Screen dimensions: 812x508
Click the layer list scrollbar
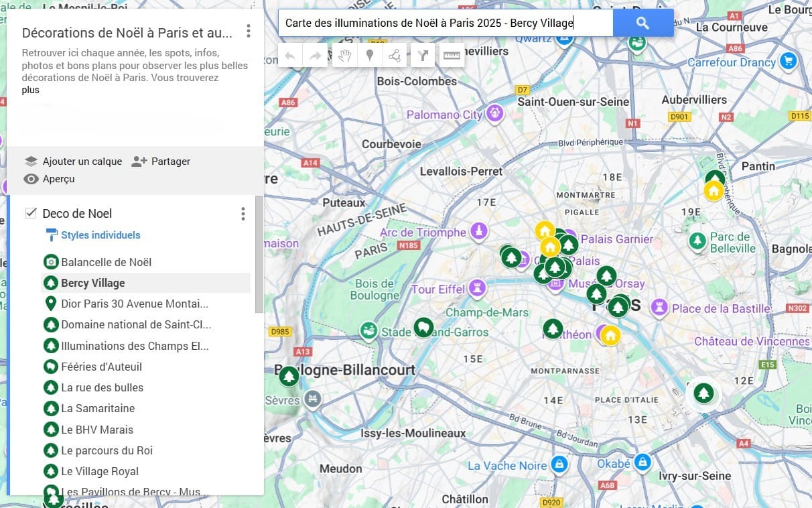coord(259,255)
